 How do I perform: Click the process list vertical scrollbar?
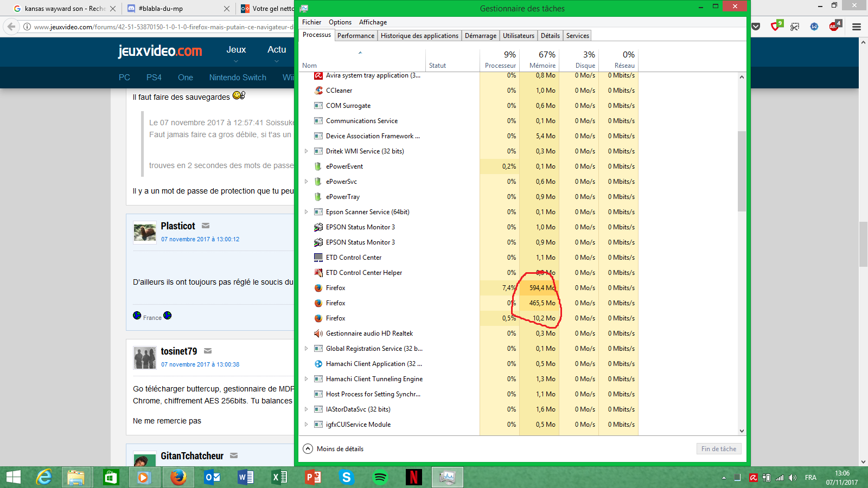coord(742,171)
